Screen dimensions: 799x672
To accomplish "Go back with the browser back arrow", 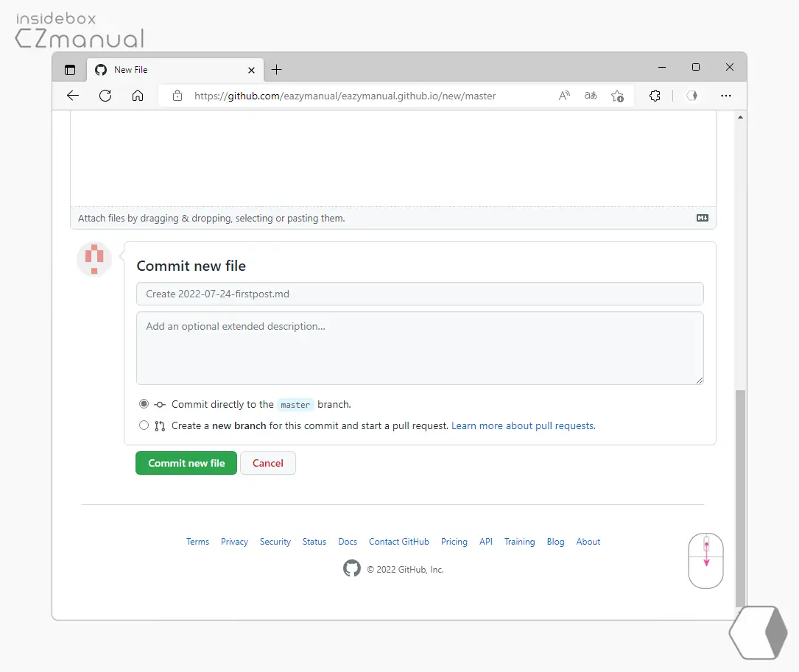I will point(73,95).
